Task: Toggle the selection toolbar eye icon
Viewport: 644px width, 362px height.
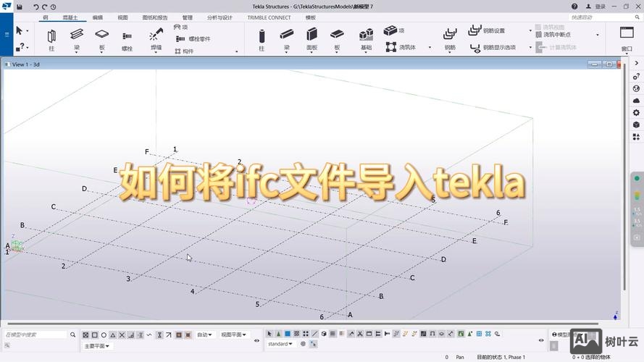Action: (541, 340)
